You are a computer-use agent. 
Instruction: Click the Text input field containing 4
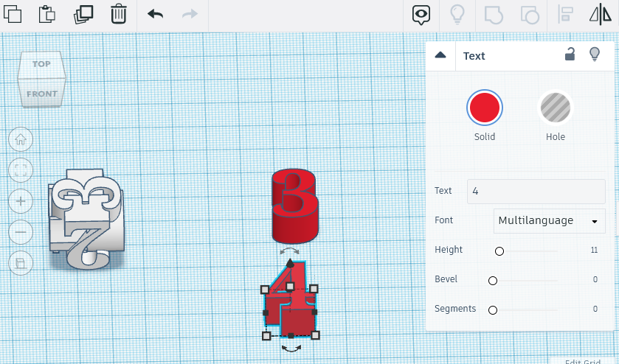click(536, 192)
